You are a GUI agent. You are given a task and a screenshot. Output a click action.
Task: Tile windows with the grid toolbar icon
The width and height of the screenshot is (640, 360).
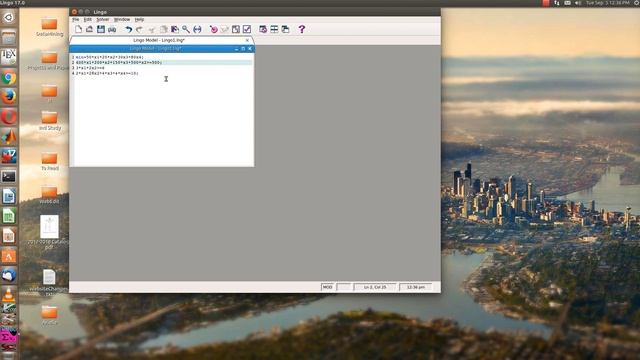click(274, 29)
